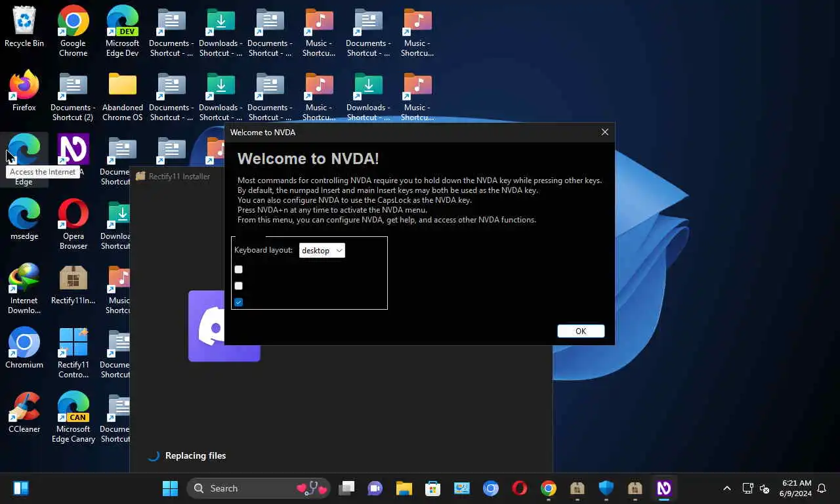Screen dimensions: 840x504
Task: Switch to Chromium on the taskbar
Action: click(491, 488)
